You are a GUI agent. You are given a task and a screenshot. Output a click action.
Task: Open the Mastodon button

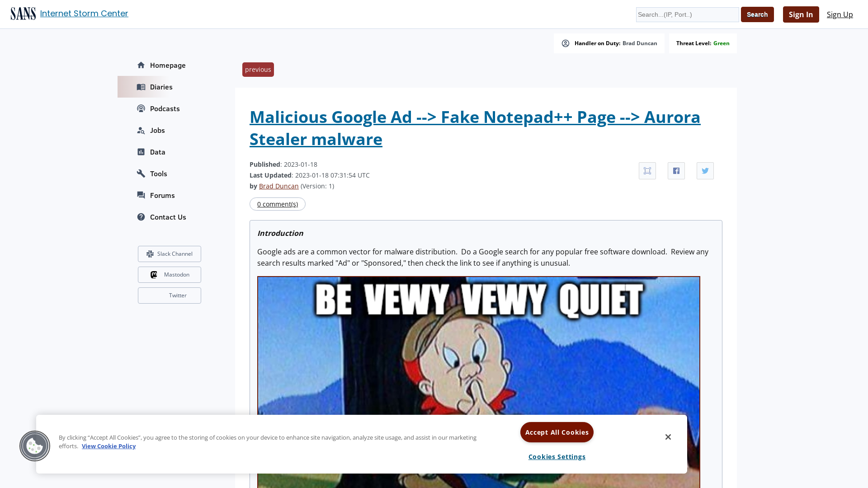point(170,275)
